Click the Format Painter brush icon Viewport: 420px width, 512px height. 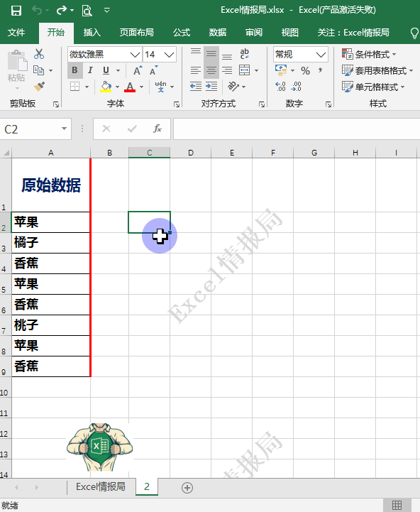[x=39, y=87]
